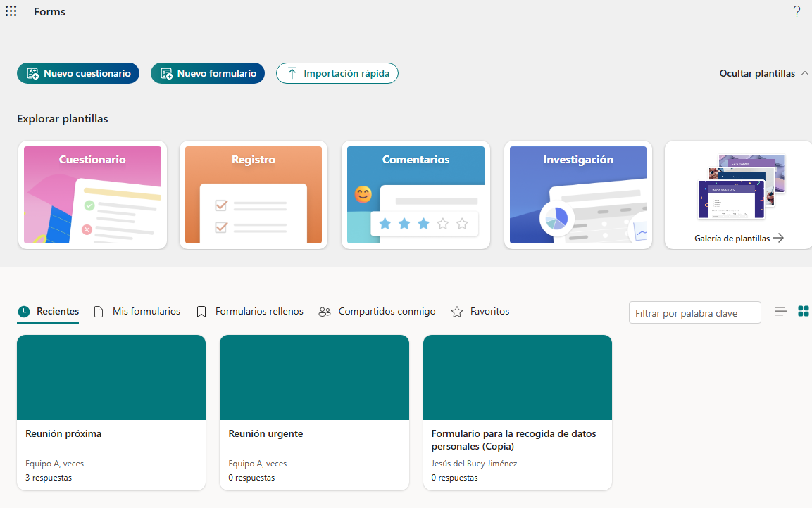Viewport: 812px width, 508px height.
Task: Select the Investigación template card
Action: tap(578, 195)
